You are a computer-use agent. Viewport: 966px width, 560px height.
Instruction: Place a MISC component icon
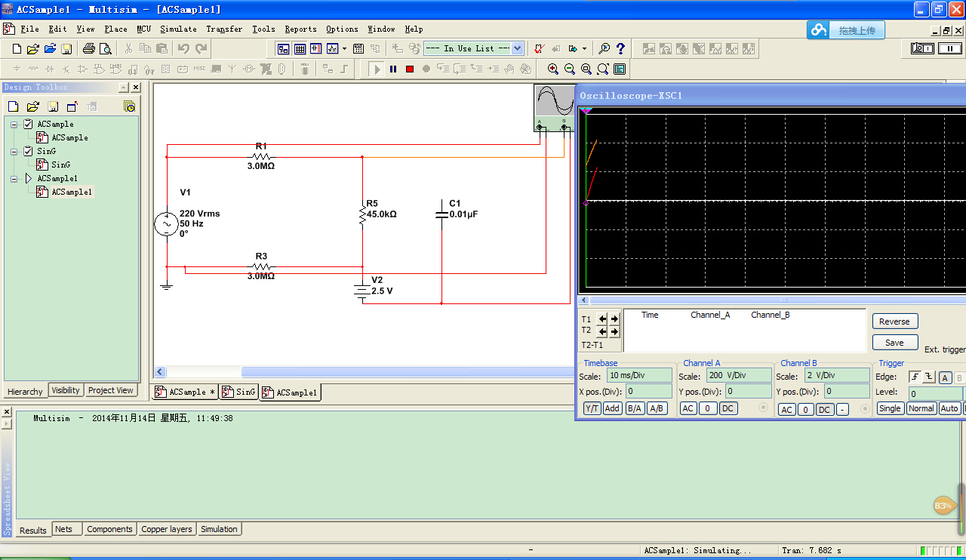click(x=199, y=69)
